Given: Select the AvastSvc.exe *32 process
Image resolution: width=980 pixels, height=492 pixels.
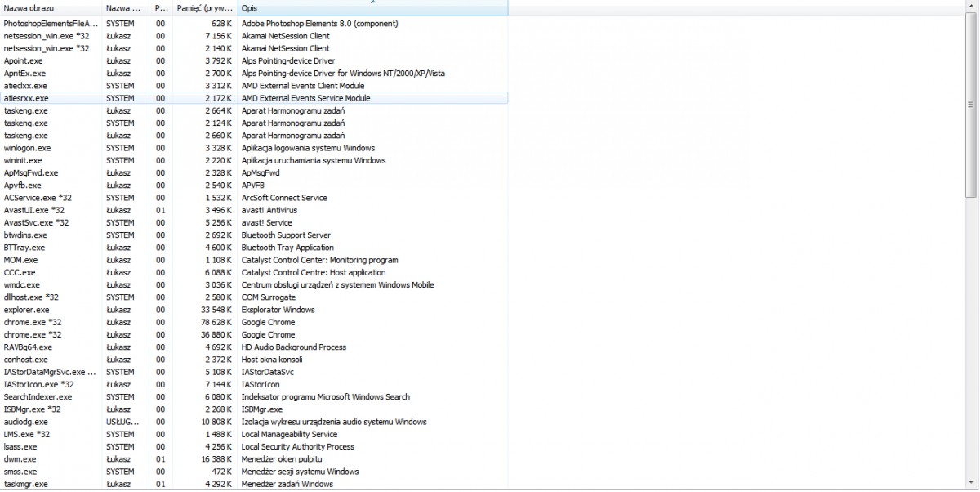Looking at the screenshot, I should point(254,222).
